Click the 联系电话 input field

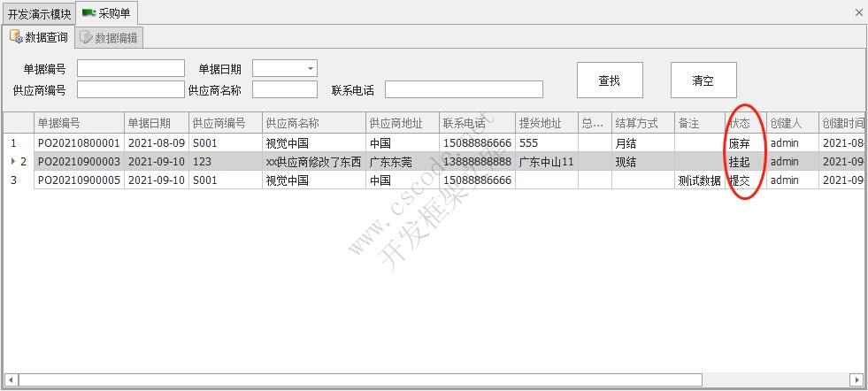coord(463,89)
